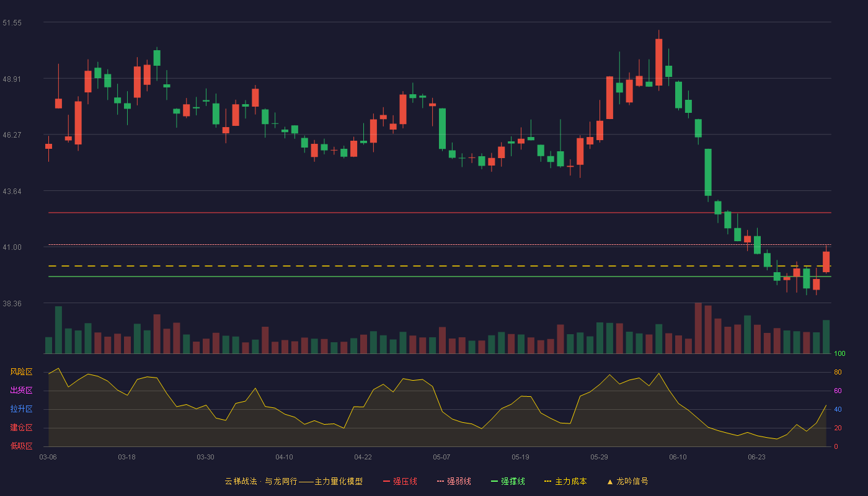Click the 03-06 date label
Screen dimensions: 868x496
tap(48, 457)
